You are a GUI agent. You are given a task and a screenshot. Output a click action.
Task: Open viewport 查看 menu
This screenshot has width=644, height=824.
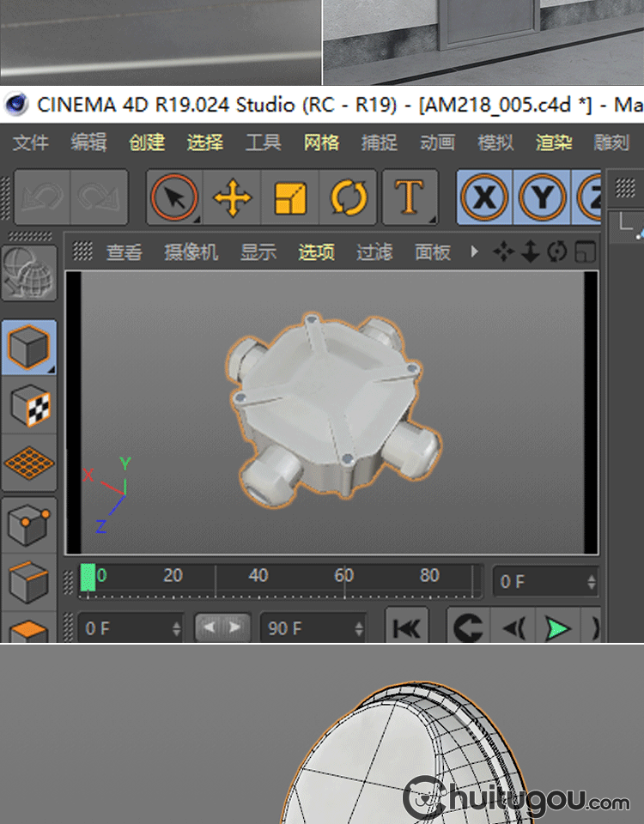coord(124,252)
